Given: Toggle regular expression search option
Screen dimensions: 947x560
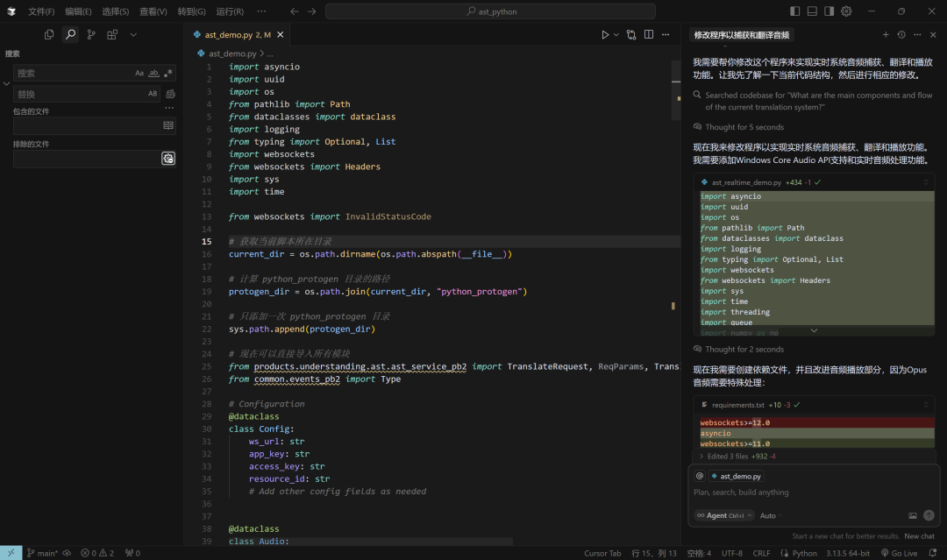Looking at the screenshot, I should 168,74.
